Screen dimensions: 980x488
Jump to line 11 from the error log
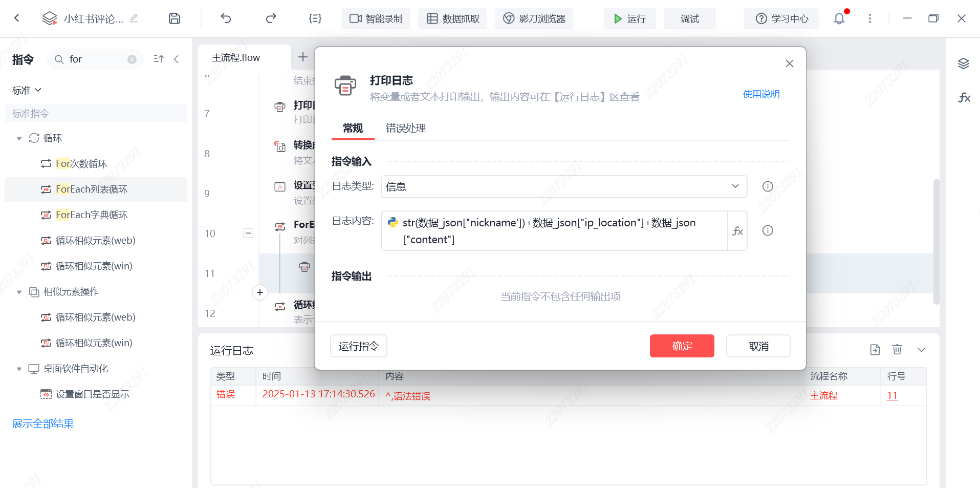point(892,395)
